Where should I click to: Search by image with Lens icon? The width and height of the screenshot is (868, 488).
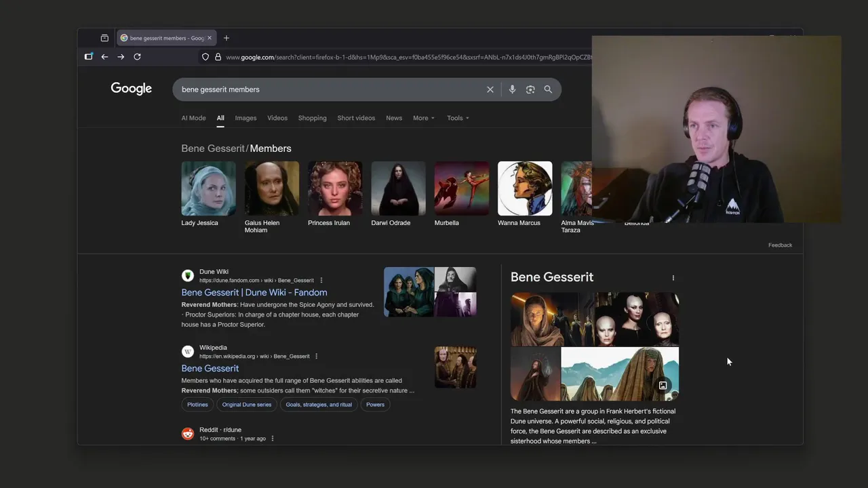tap(530, 89)
